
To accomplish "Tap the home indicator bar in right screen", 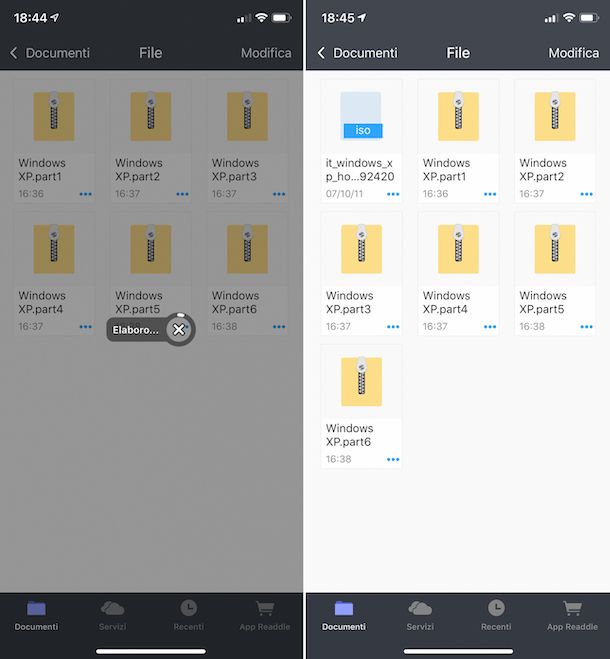I will tap(458, 651).
